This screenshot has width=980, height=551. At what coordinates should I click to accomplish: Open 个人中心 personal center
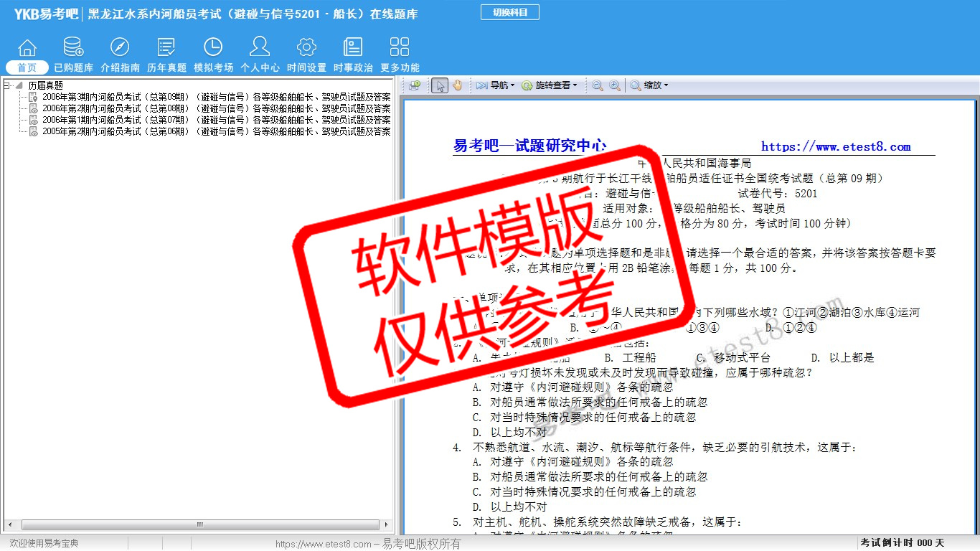pyautogui.click(x=260, y=55)
